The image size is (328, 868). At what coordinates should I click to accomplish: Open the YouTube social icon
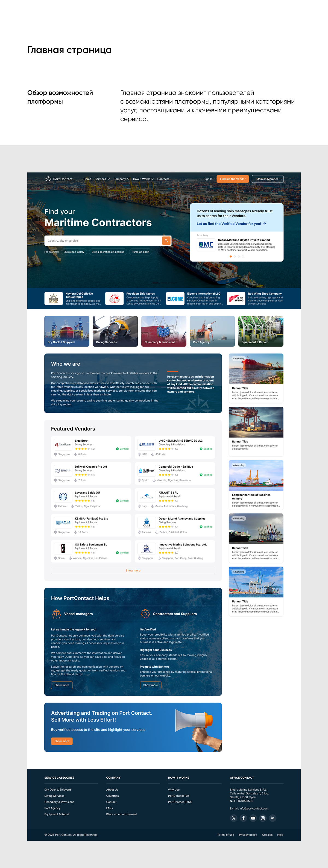coord(253,818)
